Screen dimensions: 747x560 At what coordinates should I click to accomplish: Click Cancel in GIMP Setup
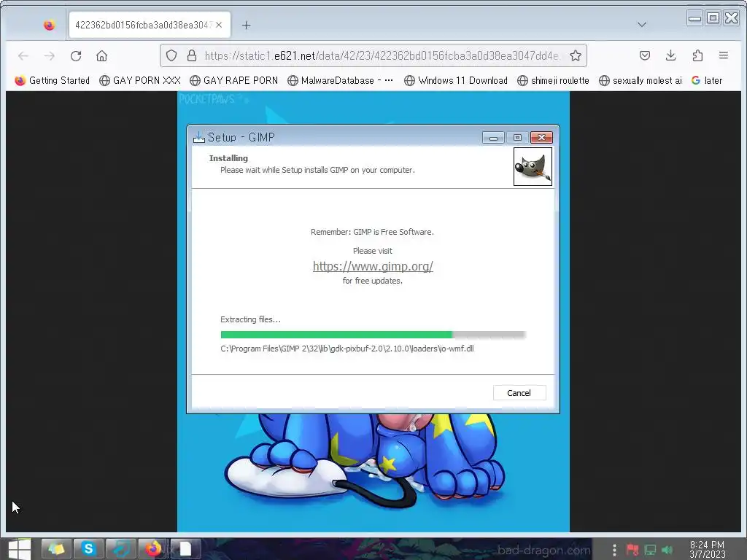coord(519,393)
